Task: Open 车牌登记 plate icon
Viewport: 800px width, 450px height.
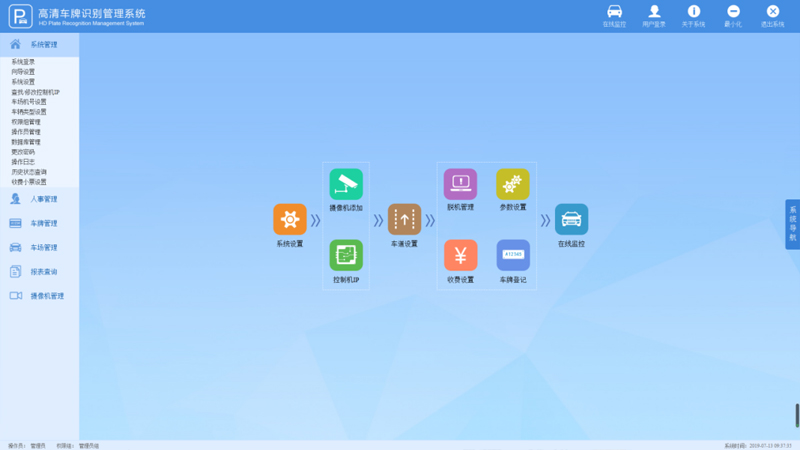Action: [x=513, y=255]
